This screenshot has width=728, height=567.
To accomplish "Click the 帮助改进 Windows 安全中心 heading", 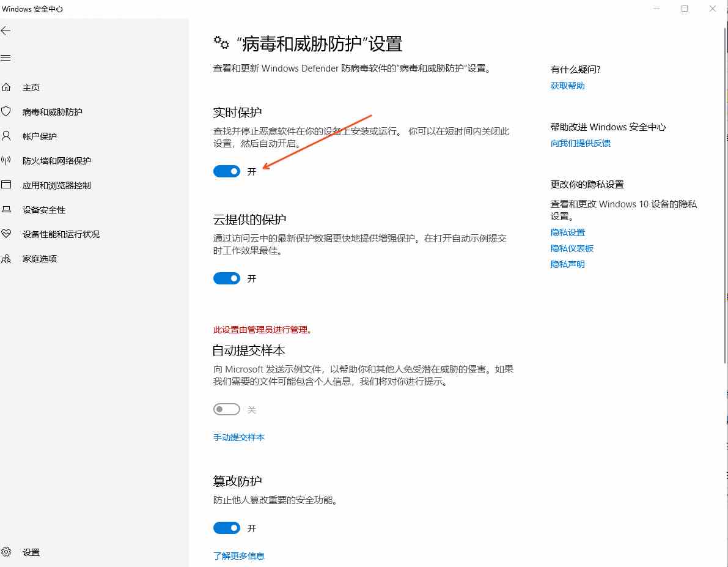I will pos(608,127).
